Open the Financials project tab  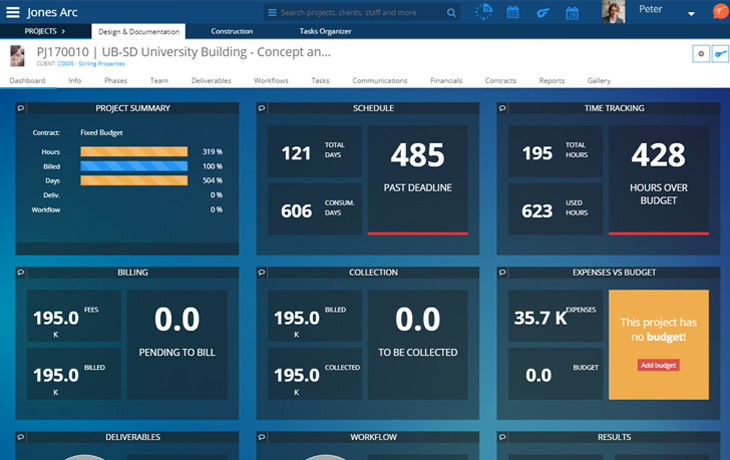[446, 81]
